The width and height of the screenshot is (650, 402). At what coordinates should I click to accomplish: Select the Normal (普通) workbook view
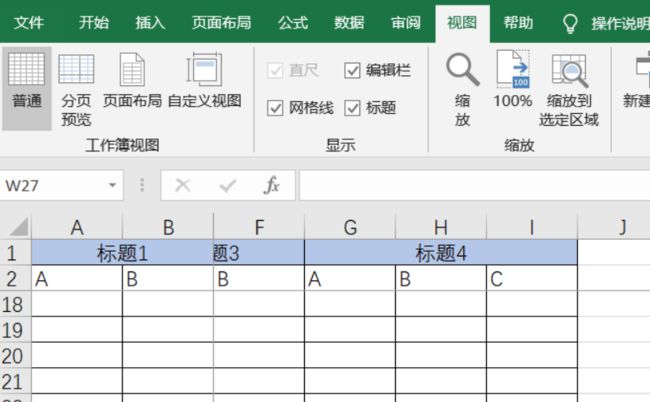(27, 88)
